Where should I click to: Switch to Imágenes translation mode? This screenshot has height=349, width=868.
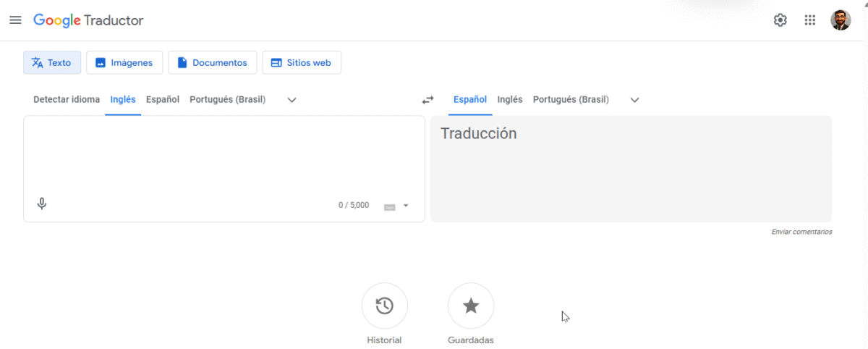click(124, 63)
